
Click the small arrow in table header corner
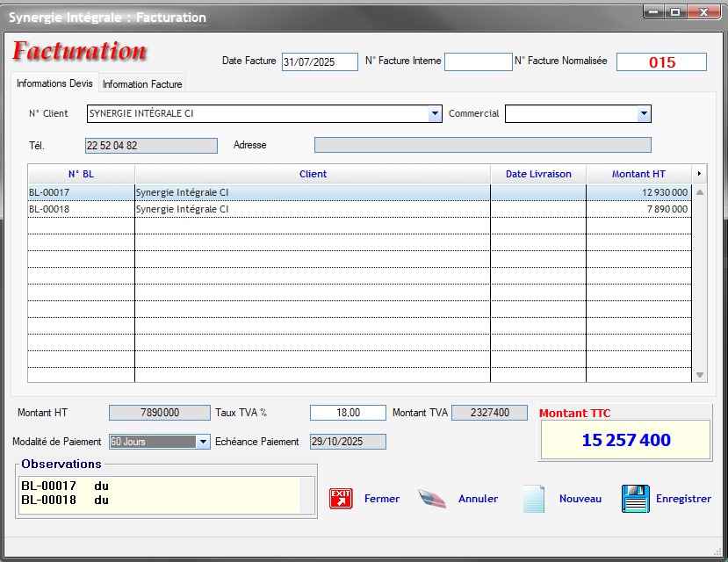click(699, 174)
